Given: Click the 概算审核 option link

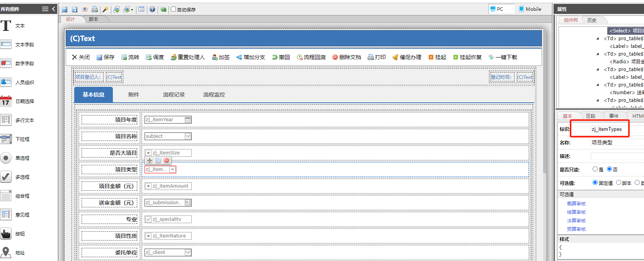Looking at the screenshot, I should tap(576, 203).
